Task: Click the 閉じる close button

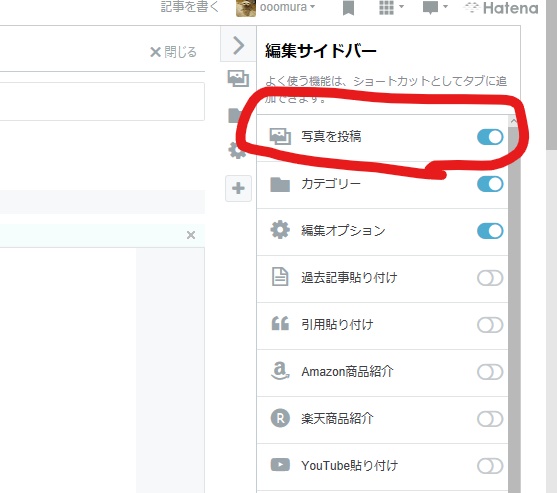Action: (173, 52)
